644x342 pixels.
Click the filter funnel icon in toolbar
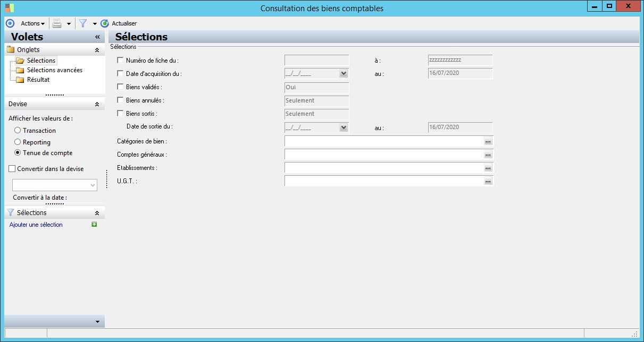(x=83, y=23)
